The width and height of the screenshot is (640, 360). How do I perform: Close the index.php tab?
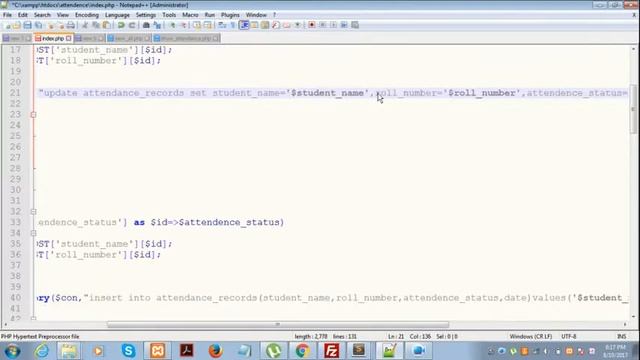[x=69, y=38]
